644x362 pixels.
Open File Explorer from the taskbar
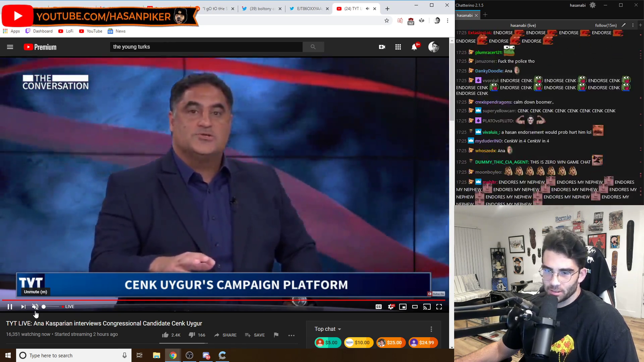click(x=157, y=355)
